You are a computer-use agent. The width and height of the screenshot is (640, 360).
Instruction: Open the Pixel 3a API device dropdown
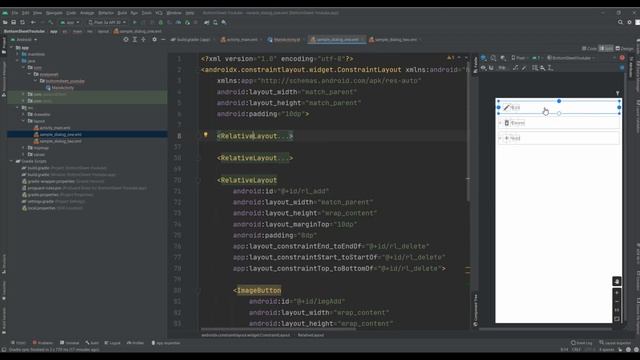107,22
